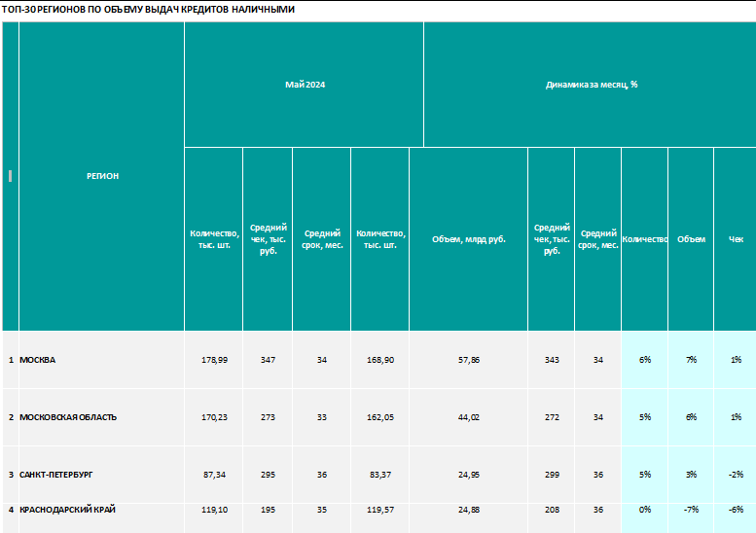Select rank number 3 beside САНКТ-ПЕТЕРБУРГ
This screenshot has height=533, width=756.
coord(11,475)
